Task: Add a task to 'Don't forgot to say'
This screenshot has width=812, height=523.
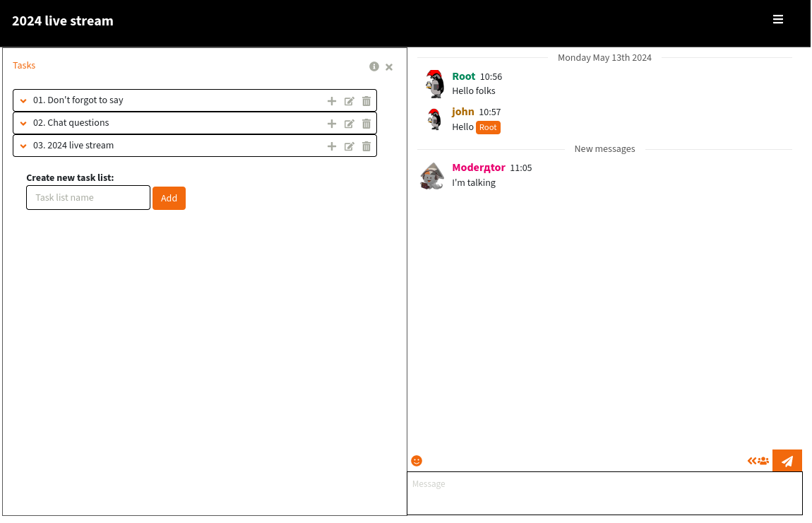Action: [332, 101]
